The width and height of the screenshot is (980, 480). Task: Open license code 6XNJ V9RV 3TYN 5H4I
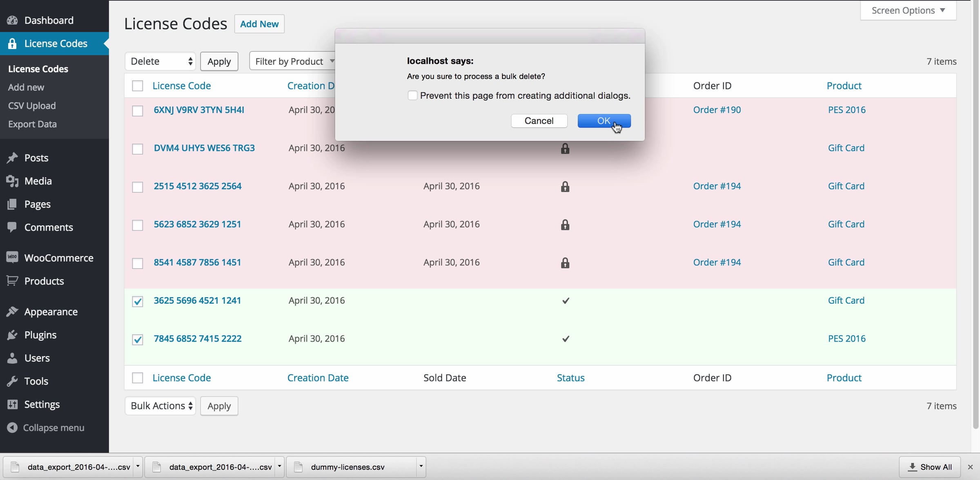[199, 110]
